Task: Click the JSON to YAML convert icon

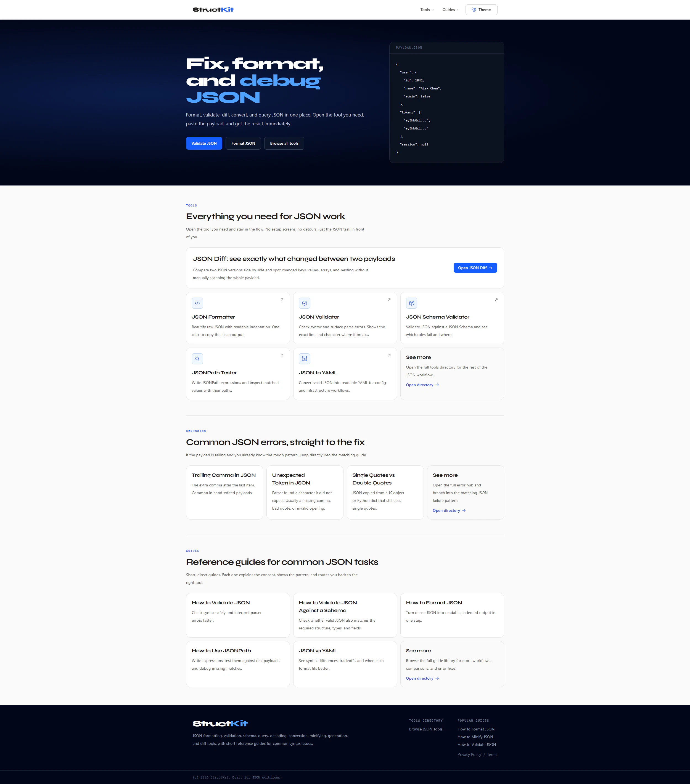Action: pos(304,359)
